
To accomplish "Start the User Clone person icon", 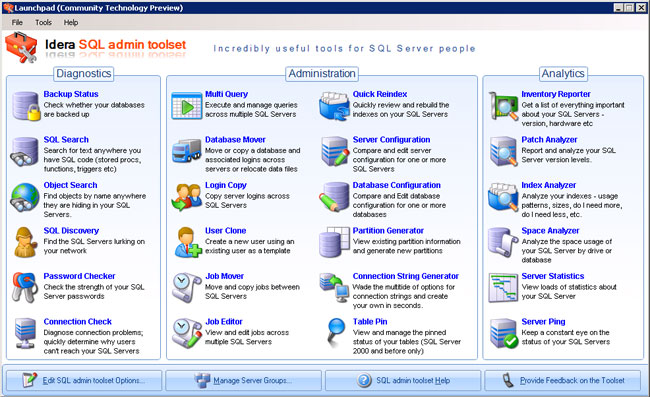I will 188,243.
